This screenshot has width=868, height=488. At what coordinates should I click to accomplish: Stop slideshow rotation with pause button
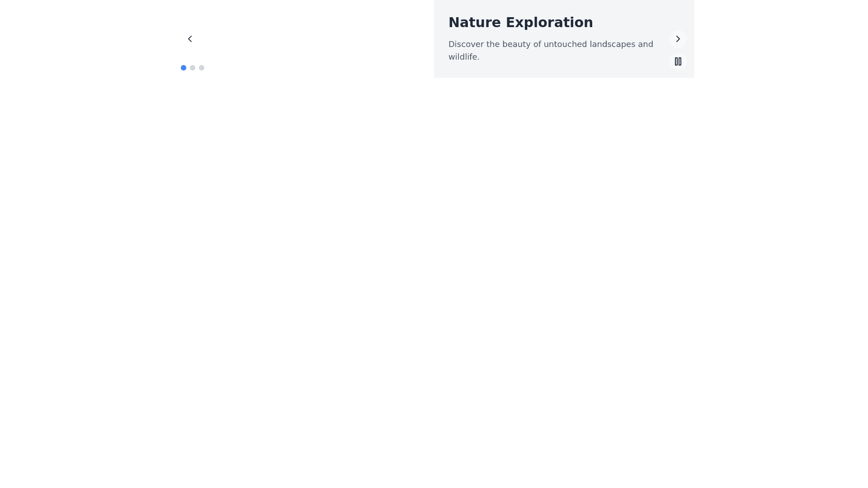[678, 61]
